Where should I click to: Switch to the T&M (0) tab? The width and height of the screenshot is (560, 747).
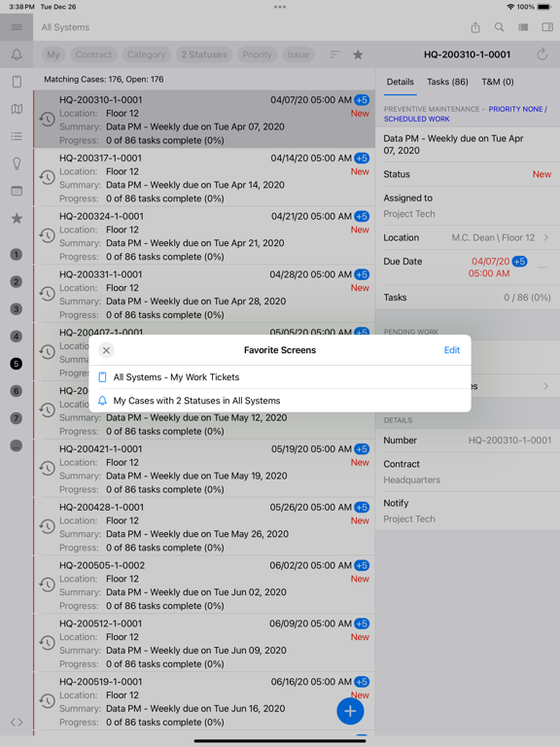[x=498, y=82]
